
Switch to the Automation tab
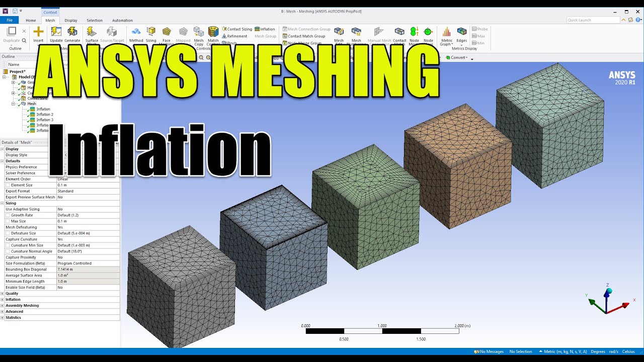(x=122, y=21)
